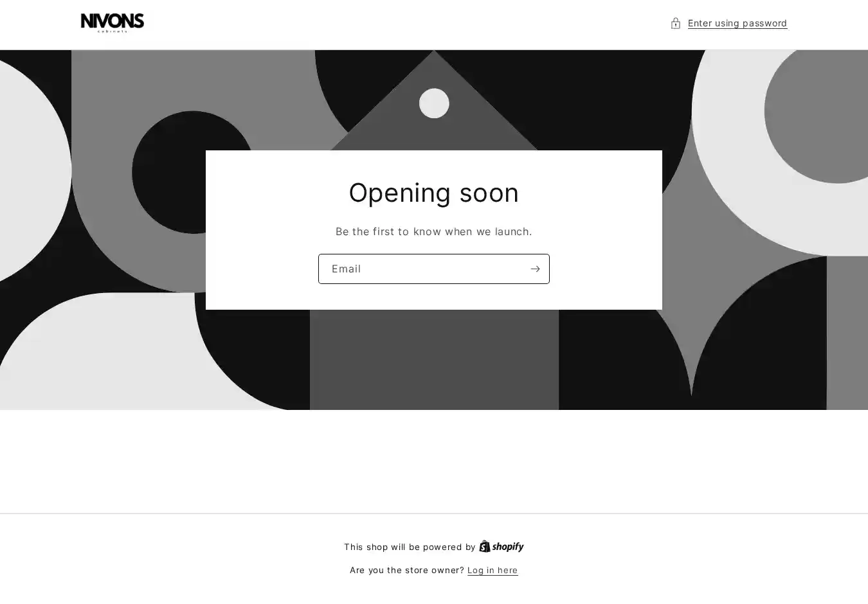Click the small white circle in banner triangle
This screenshot has height=604, width=868.
(x=434, y=103)
